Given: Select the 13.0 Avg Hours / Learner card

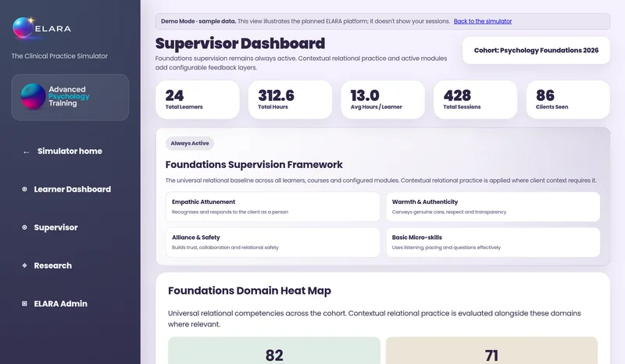Looking at the screenshot, I should coord(383,100).
